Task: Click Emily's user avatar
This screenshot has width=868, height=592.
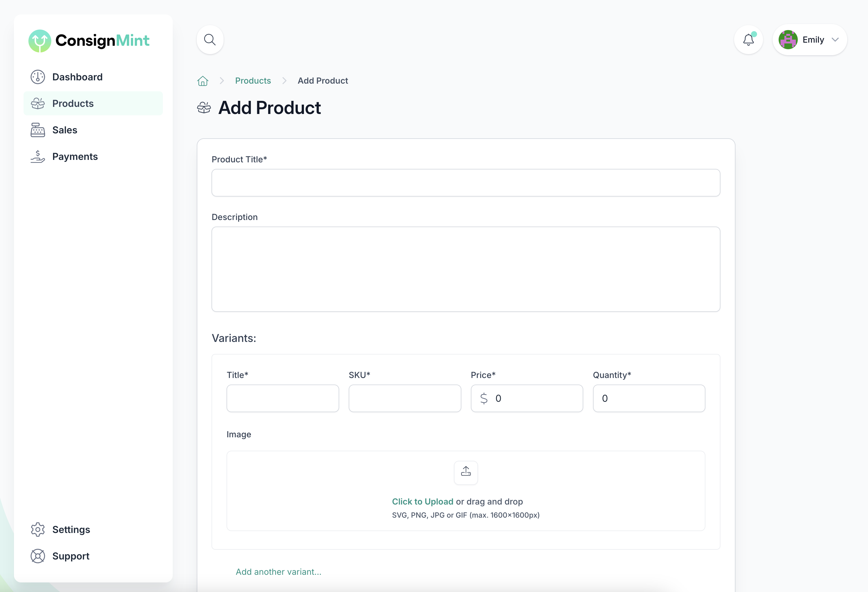Action: click(788, 40)
